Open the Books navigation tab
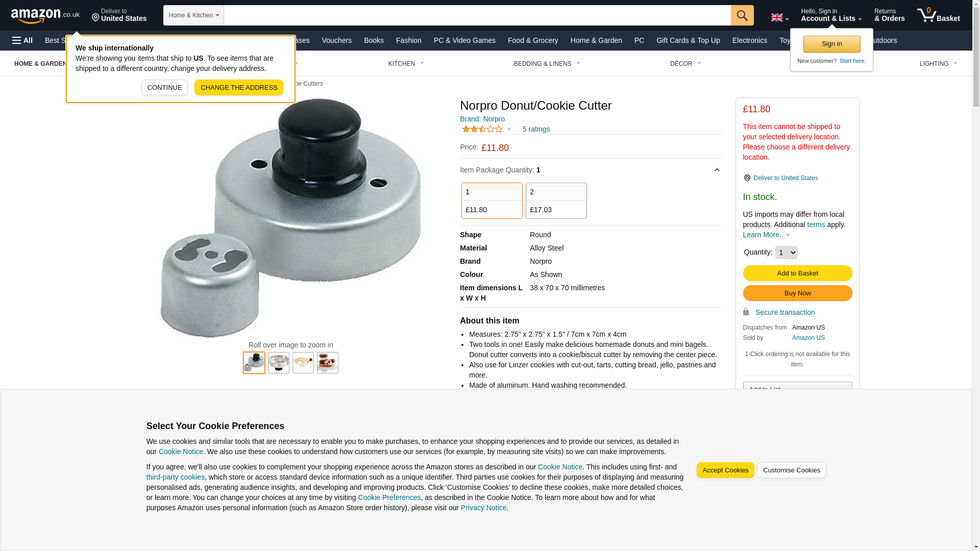Image resolution: width=980 pixels, height=551 pixels. [x=374, y=40]
